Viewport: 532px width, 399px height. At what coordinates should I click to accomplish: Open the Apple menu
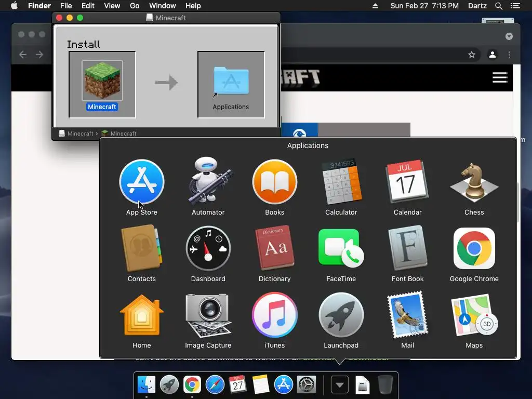(14, 6)
